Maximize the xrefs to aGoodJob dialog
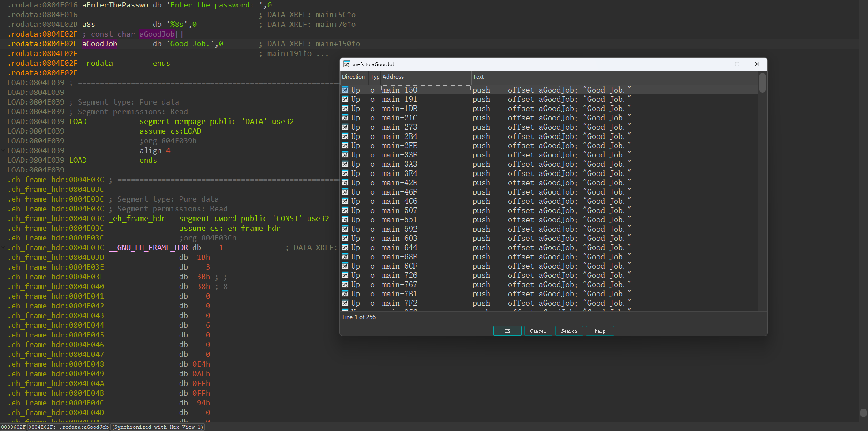The height and width of the screenshot is (431, 868). (x=737, y=64)
